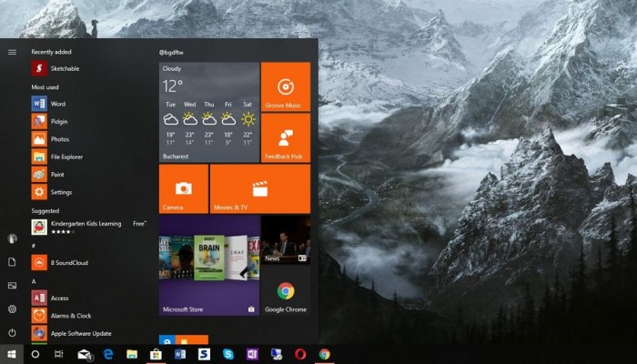This screenshot has height=364, width=637.
Task: Open File Explorer on the taskbar
Action: [x=132, y=354]
